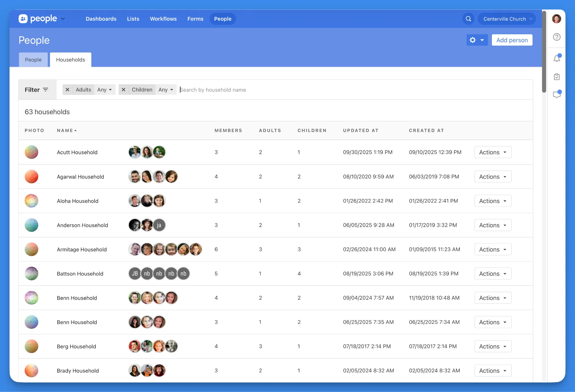The width and height of the screenshot is (575, 392).
Task: Remove the Children filter
Action: pos(124,90)
